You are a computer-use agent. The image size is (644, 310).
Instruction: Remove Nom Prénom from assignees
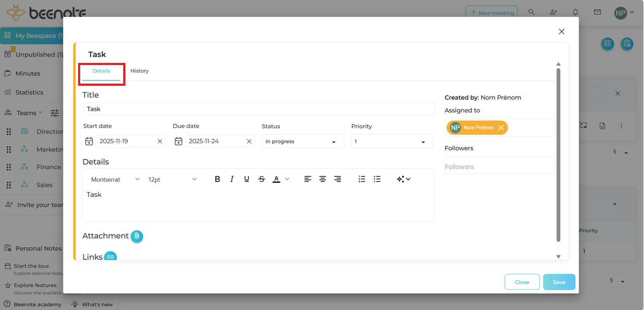501,128
